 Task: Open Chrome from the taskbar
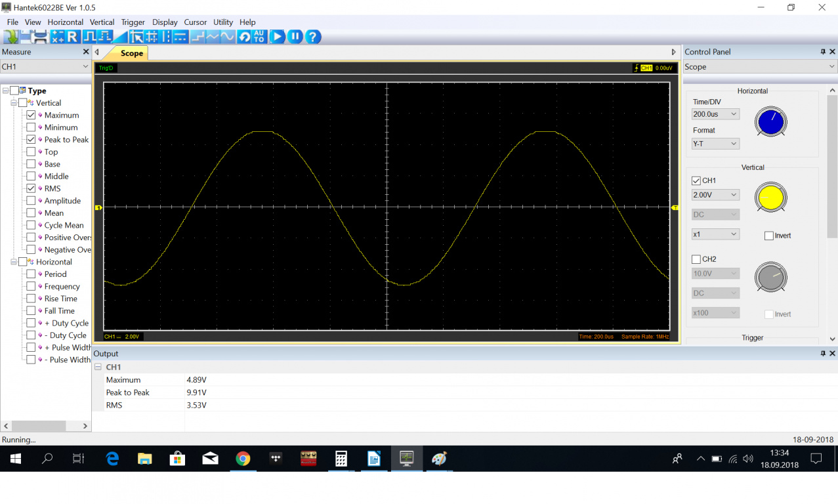tap(243, 459)
